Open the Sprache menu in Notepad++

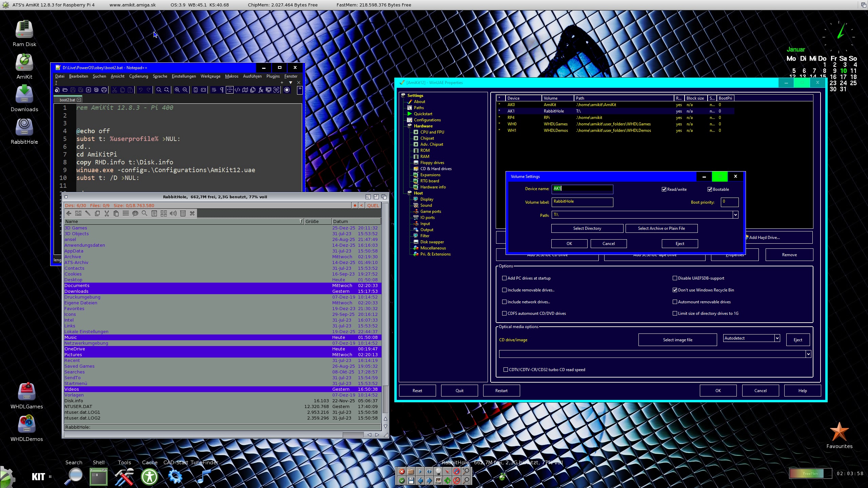point(160,76)
